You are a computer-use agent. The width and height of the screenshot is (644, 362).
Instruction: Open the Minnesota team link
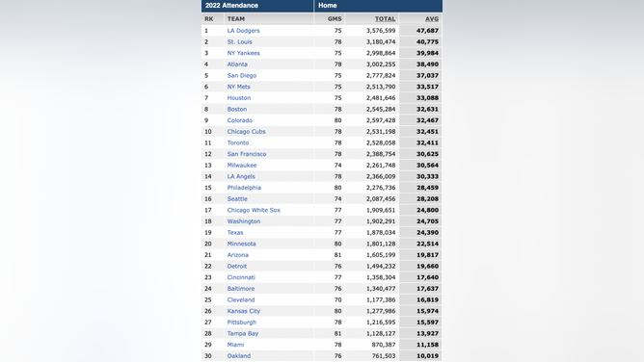[x=241, y=244]
